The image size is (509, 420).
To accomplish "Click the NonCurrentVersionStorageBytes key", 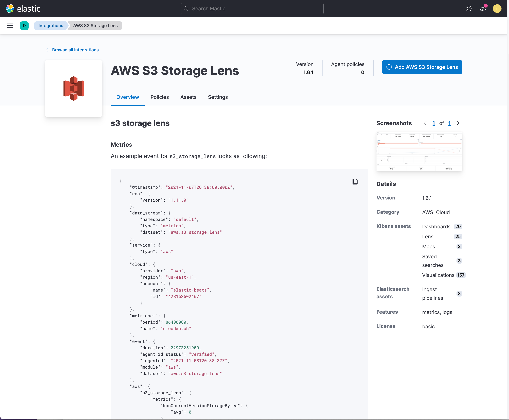I will click(201, 406).
